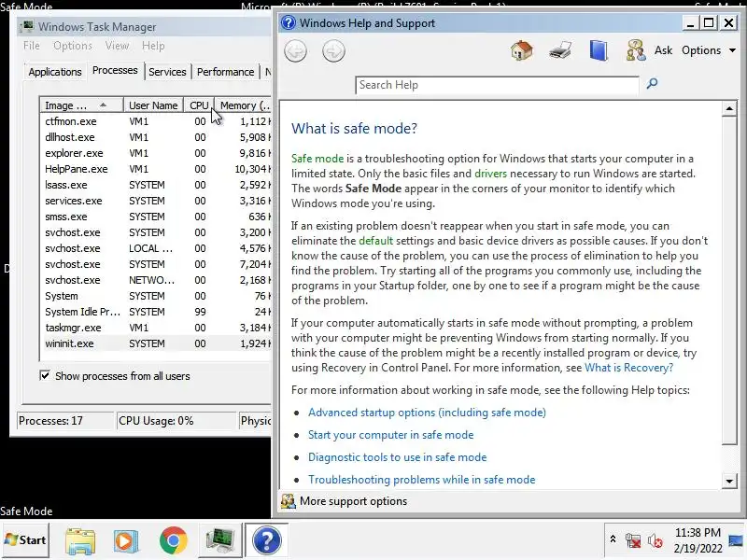Screen dimensions: 747x560
Task: Switch to the Processes tab
Action: click(115, 71)
